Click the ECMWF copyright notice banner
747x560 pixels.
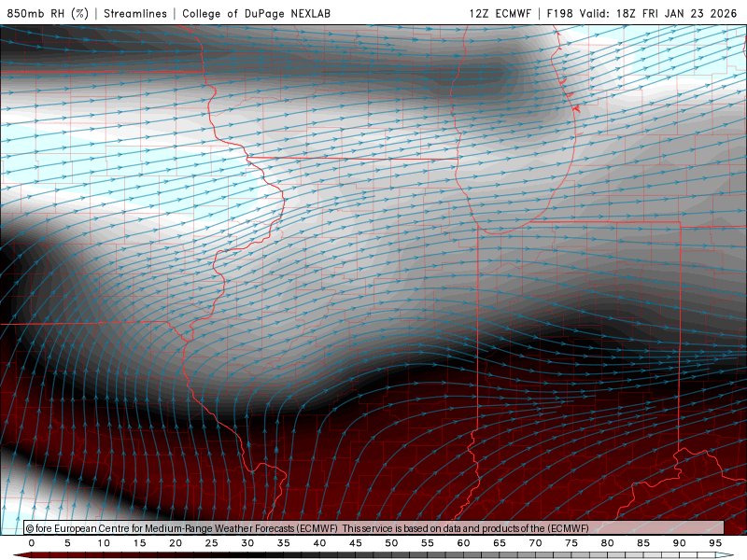374,528
